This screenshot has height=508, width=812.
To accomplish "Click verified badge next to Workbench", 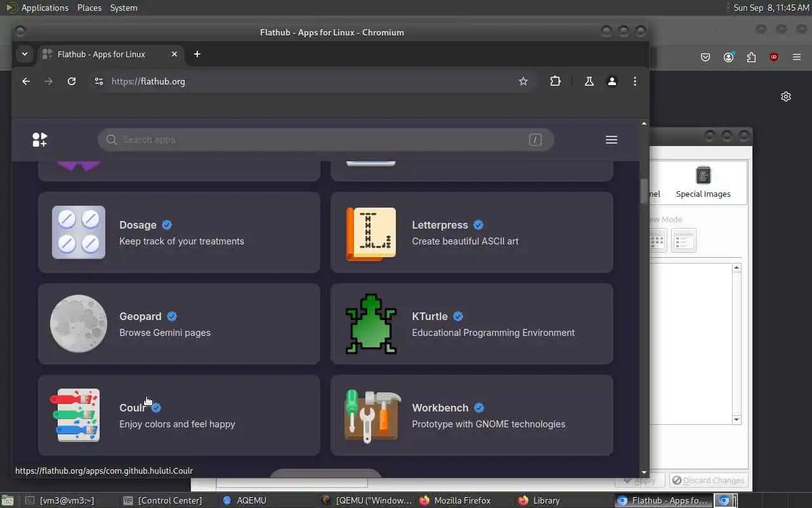I will click(x=479, y=408).
